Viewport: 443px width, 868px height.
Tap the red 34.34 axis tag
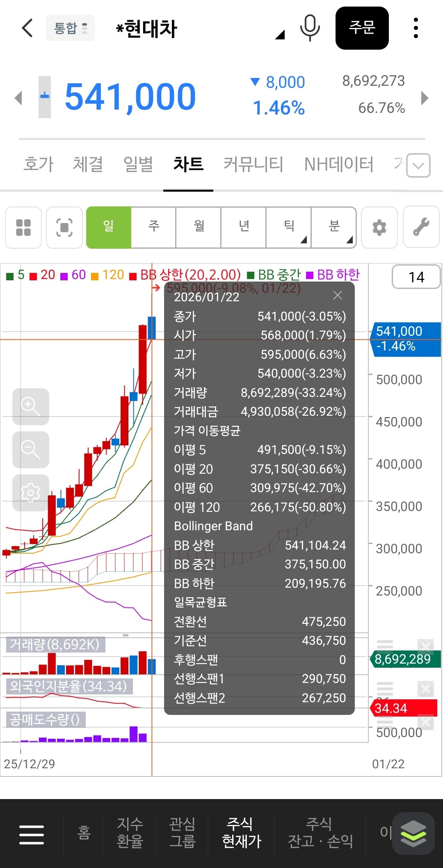(404, 708)
